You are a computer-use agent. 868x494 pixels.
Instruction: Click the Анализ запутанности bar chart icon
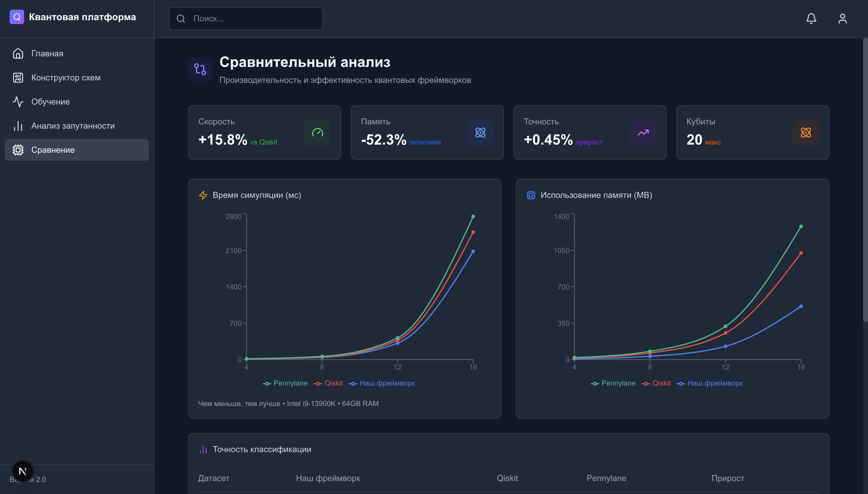18,126
